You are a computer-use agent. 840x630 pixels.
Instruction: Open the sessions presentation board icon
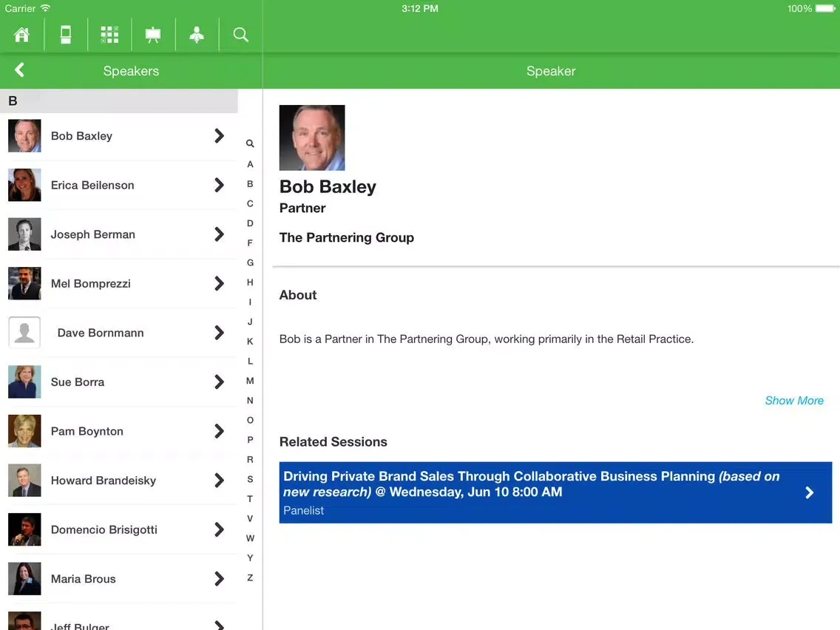[x=153, y=35]
